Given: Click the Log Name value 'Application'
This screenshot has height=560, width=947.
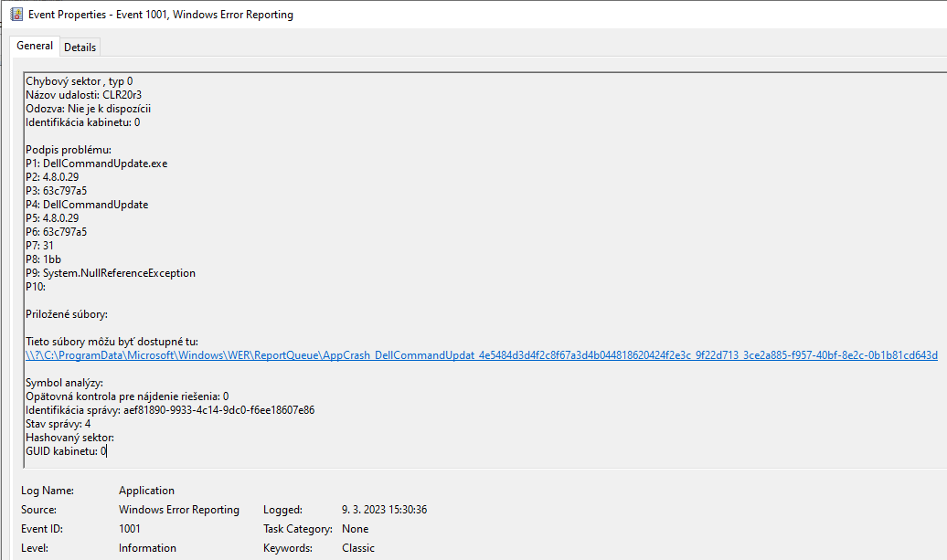Looking at the screenshot, I should tap(147, 491).
